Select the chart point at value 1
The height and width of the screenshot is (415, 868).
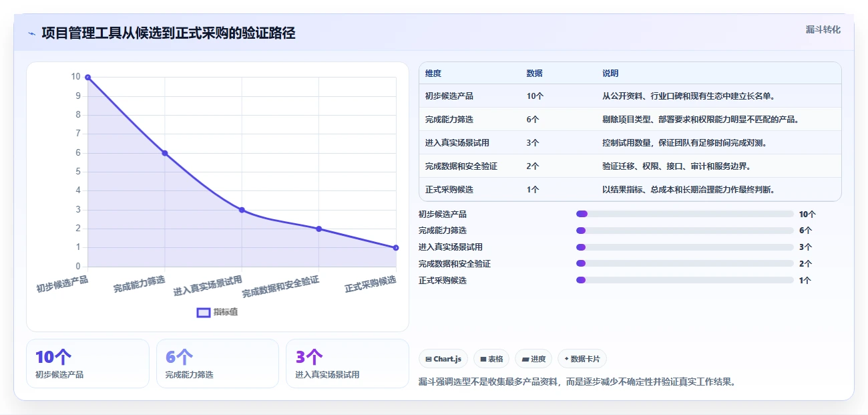pyautogui.click(x=396, y=248)
